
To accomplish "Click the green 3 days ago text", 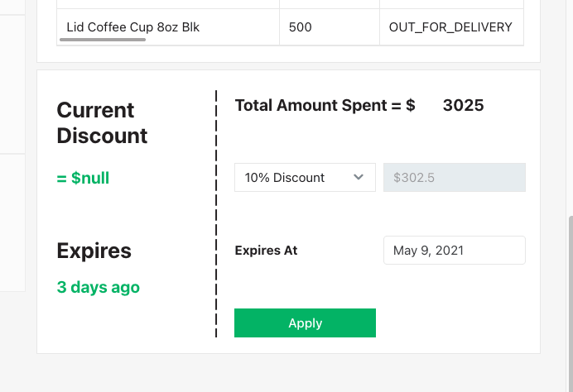I will point(98,288).
